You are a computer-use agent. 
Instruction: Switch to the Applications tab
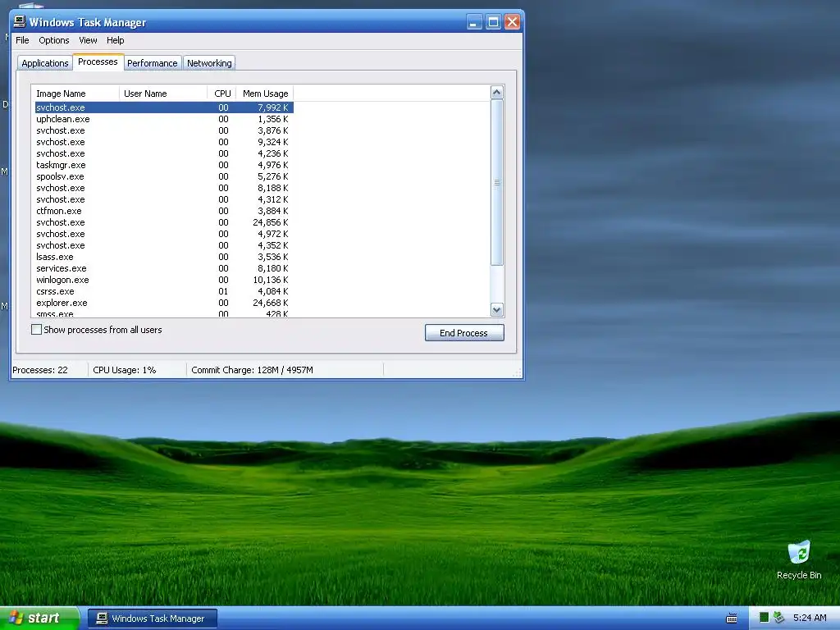(45, 63)
